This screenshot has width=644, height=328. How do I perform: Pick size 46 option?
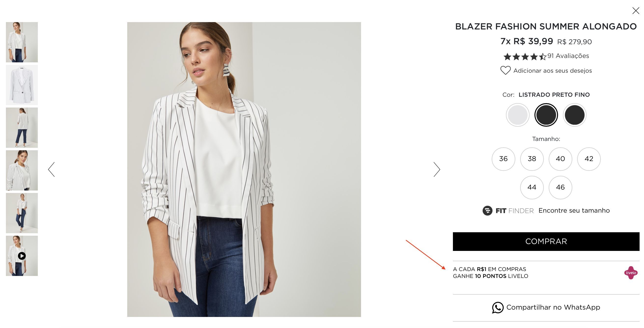tap(560, 187)
